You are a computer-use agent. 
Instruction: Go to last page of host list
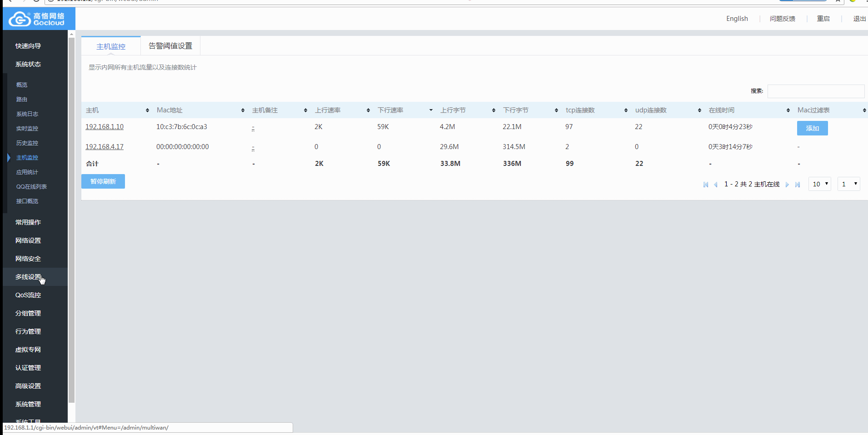click(x=798, y=185)
